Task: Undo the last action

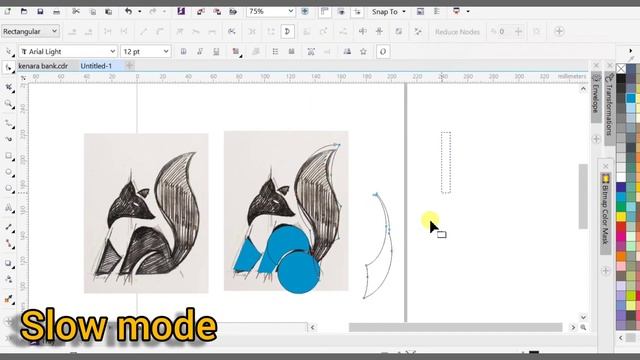Action: (129, 11)
